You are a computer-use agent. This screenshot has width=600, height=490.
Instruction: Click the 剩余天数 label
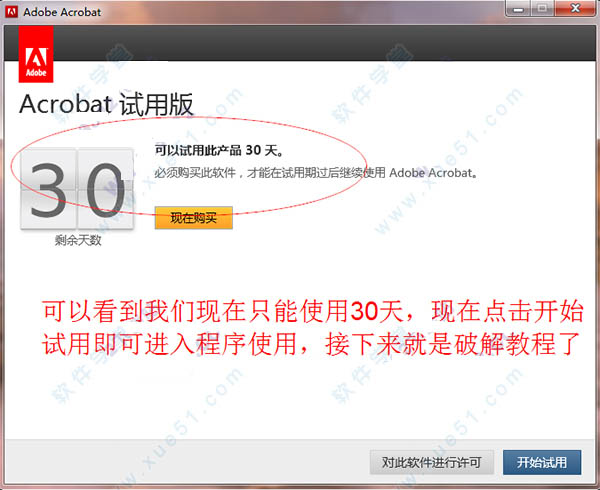tap(78, 240)
